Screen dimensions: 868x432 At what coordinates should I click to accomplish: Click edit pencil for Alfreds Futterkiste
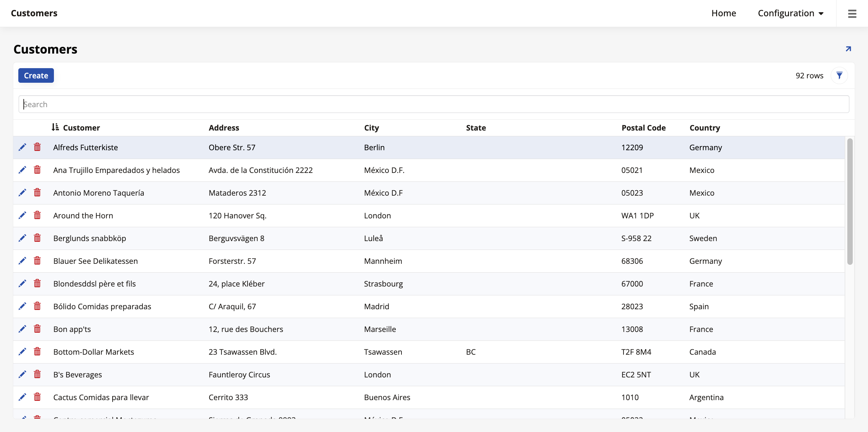(22, 147)
